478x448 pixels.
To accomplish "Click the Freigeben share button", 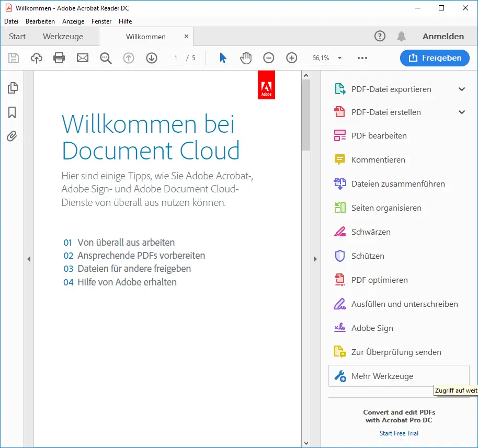I will 435,58.
